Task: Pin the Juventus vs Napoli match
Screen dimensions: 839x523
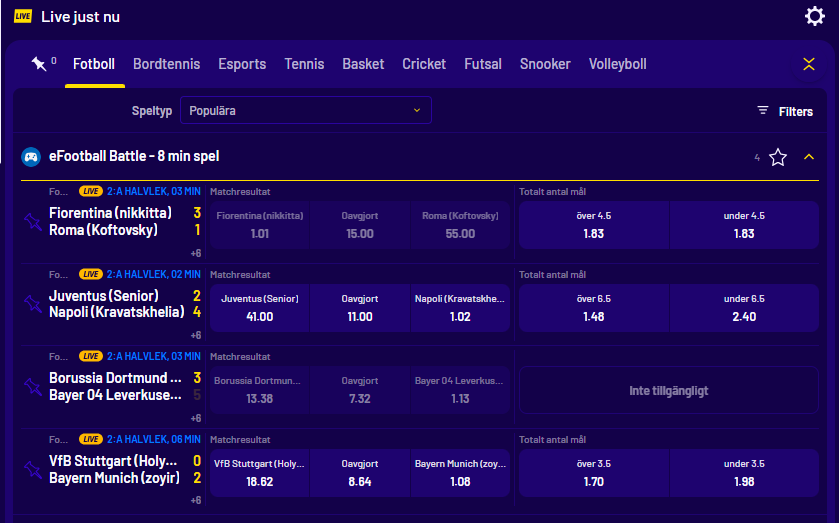Action: tap(32, 304)
